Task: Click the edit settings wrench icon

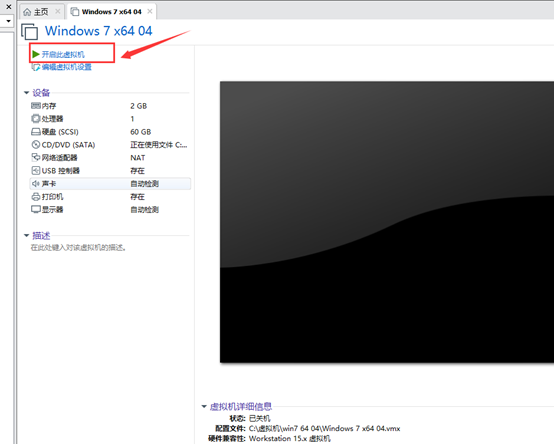Action: (36, 67)
